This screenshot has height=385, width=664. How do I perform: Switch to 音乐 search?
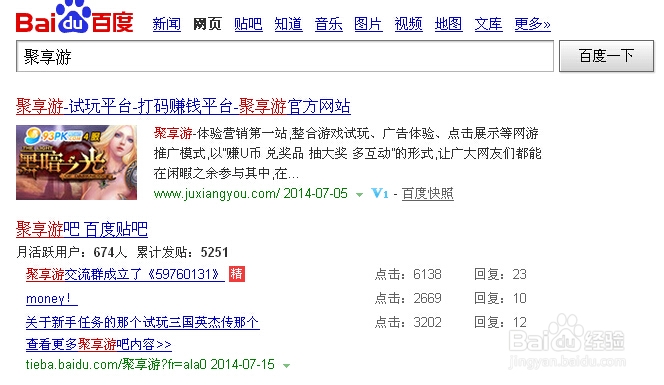pyautogui.click(x=329, y=24)
